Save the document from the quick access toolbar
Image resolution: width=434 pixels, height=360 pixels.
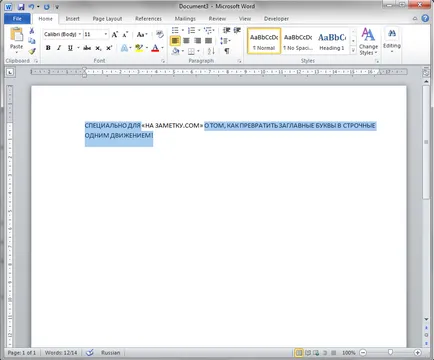point(21,7)
